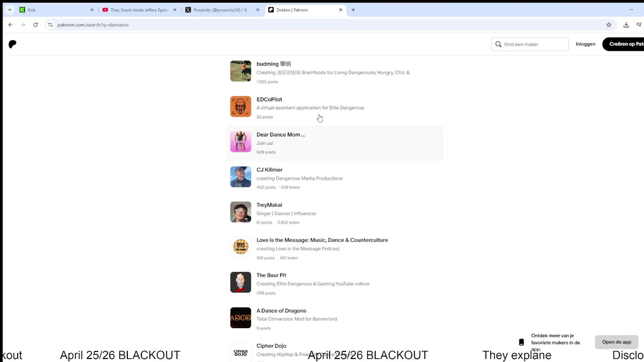
Task: Click the '558 leden' member count
Action: [x=290, y=188]
